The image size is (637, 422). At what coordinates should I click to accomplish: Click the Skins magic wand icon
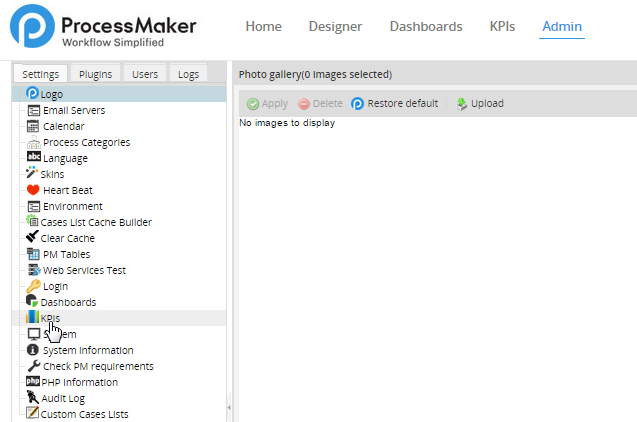pyautogui.click(x=33, y=174)
